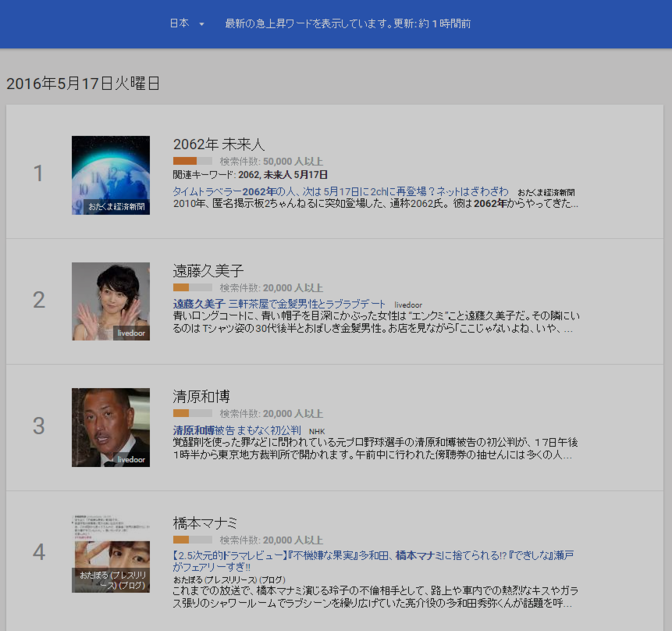Click the 2016年5月17日火曜日 date heading

point(84,84)
